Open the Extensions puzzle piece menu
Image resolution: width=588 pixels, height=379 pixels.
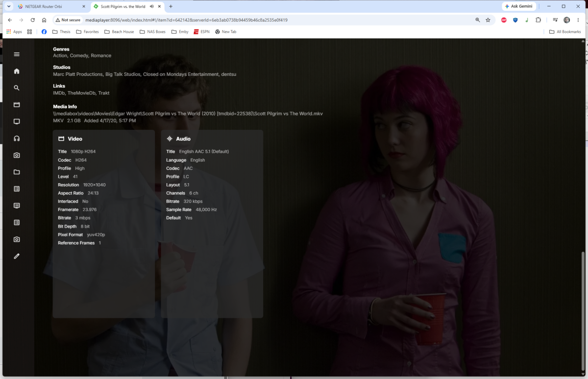coord(538,20)
